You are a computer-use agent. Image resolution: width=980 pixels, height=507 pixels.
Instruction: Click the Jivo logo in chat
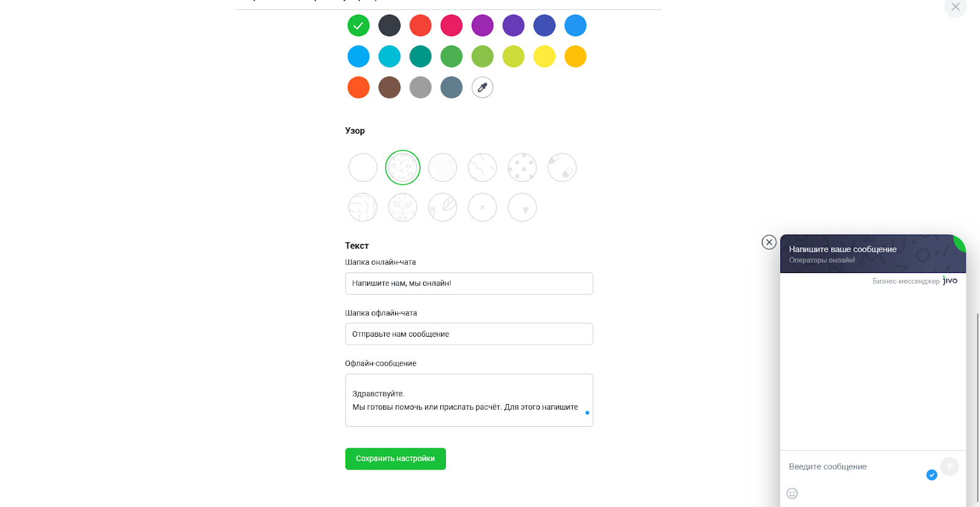click(950, 280)
